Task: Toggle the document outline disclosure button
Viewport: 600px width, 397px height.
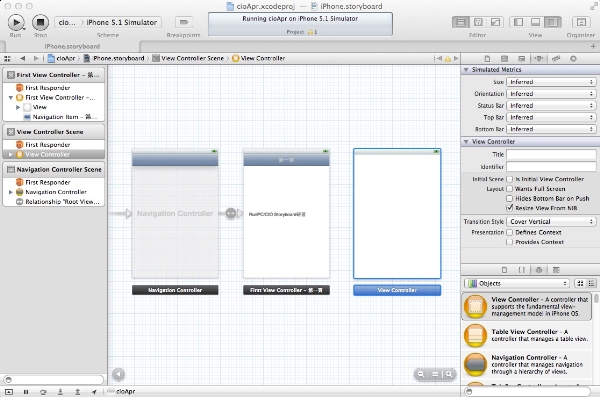Action: 119,374
